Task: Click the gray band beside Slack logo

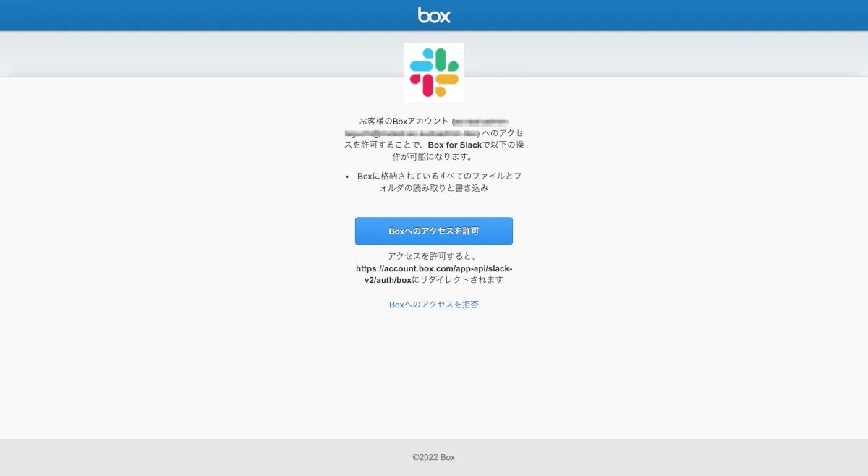Action: [x=217, y=54]
